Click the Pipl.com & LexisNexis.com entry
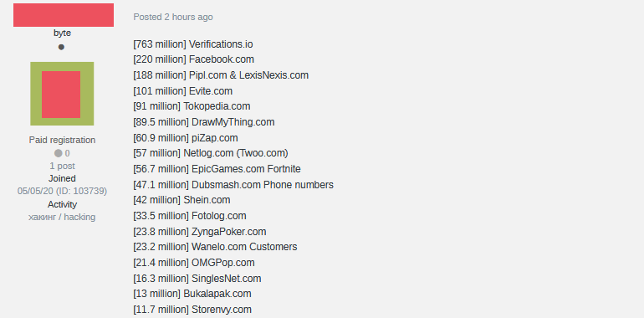This screenshot has width=644, height=318. pyautogui.click(x=221, y=75)
